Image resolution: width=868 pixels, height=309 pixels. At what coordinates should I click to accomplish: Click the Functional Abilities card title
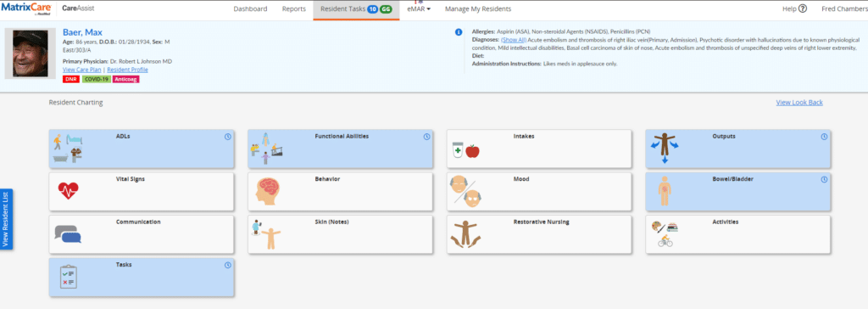342,136
